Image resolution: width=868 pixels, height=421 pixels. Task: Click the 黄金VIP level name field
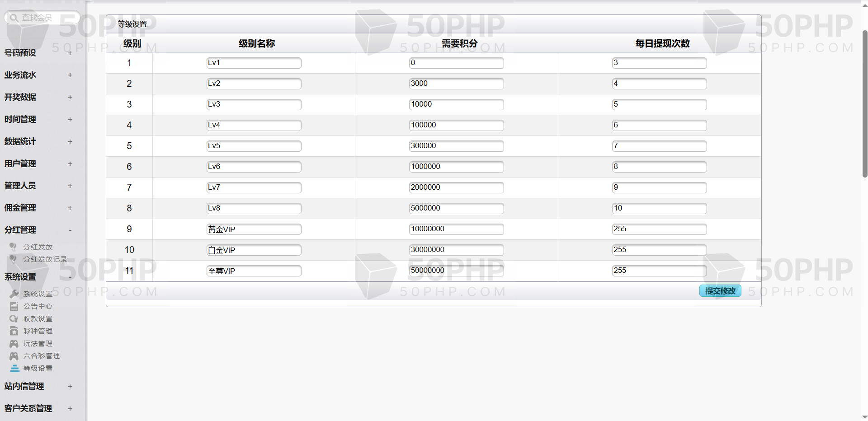(254, 229)
